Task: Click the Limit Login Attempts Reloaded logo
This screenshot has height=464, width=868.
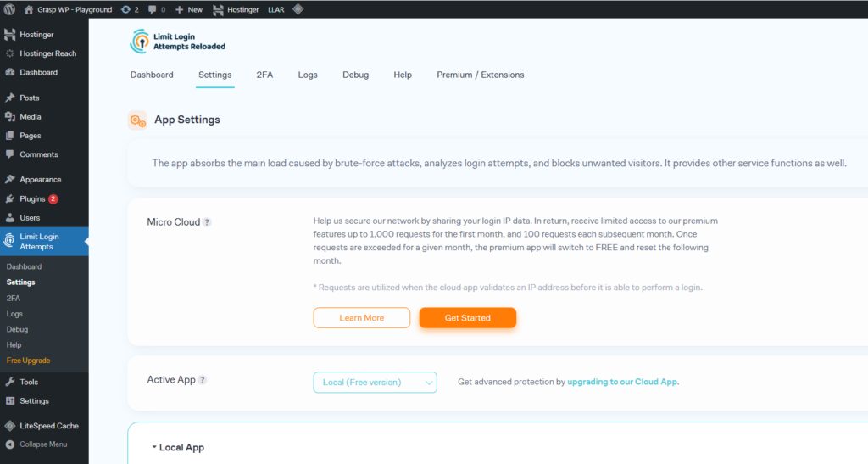Action: [x=178, y=42]
